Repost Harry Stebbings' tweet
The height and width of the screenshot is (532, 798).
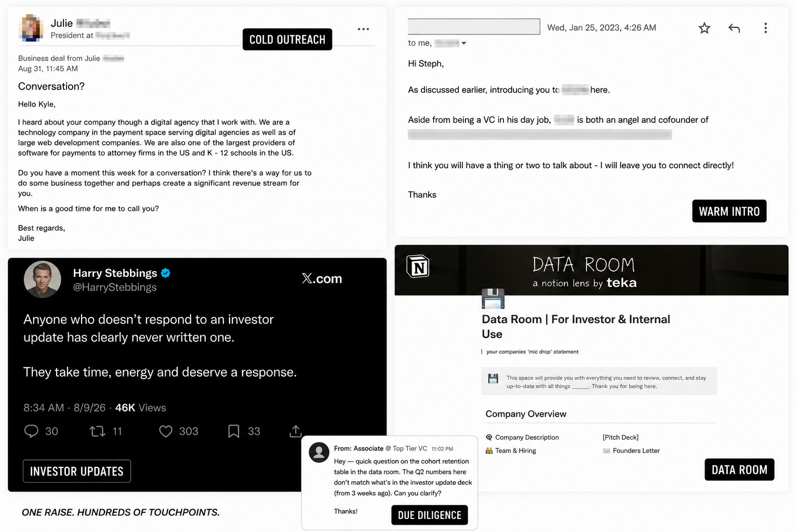click(x=98, y=431)
